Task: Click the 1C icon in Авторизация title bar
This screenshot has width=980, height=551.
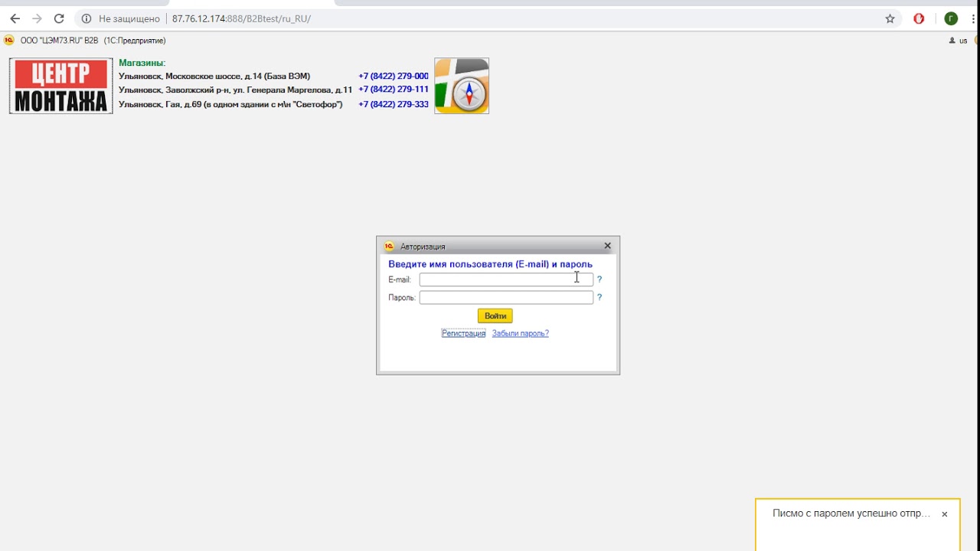Action: point(389,246)
